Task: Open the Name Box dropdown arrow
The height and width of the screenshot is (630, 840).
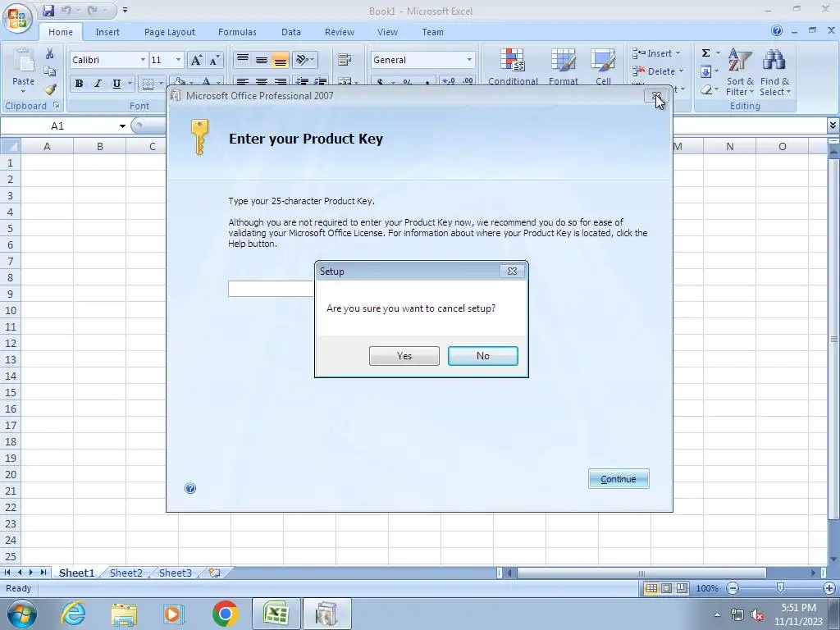Action: (122, 126)
